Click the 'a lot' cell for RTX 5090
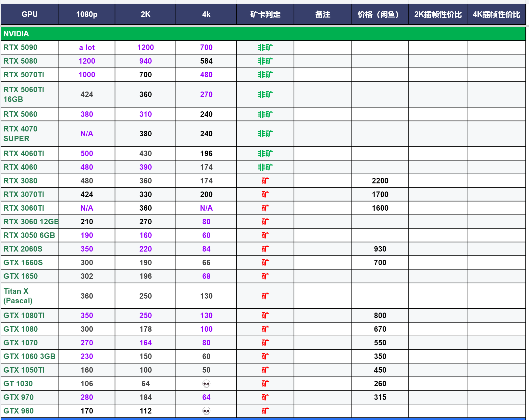 click(87, 47)
